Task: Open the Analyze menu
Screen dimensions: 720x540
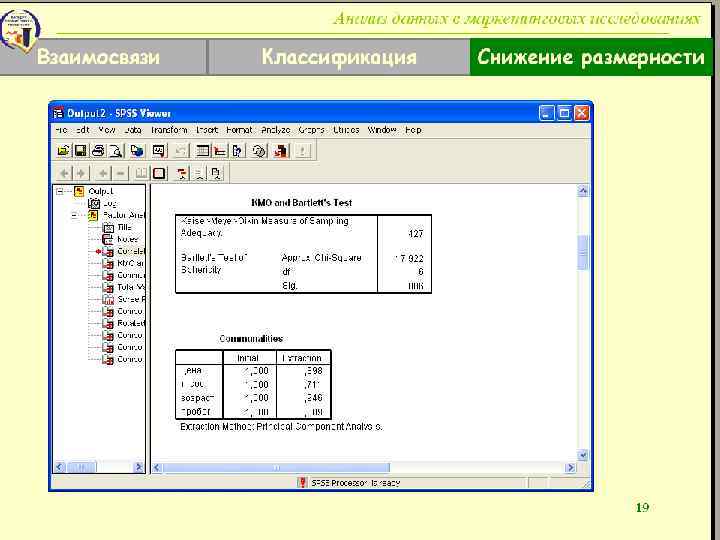Action: [276, 130]
